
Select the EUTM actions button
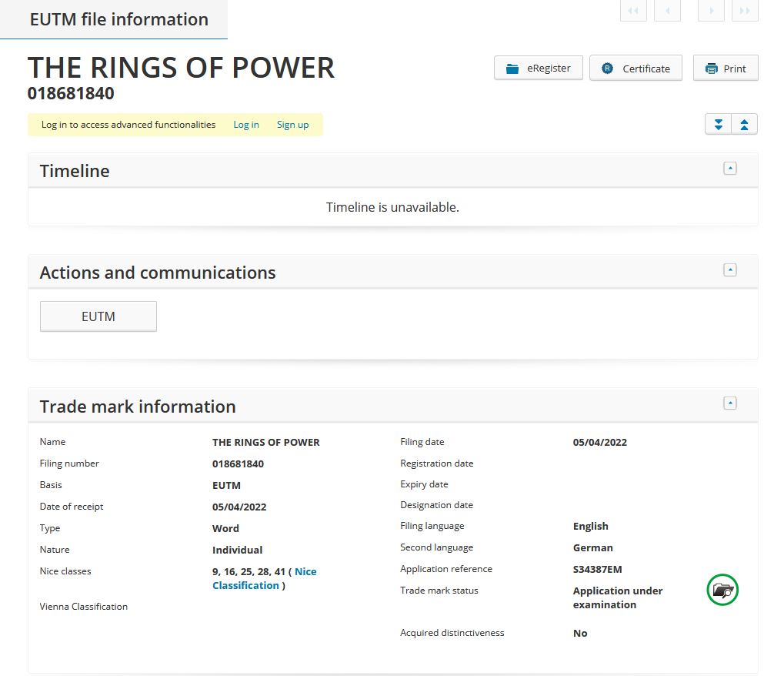(98, 316)
